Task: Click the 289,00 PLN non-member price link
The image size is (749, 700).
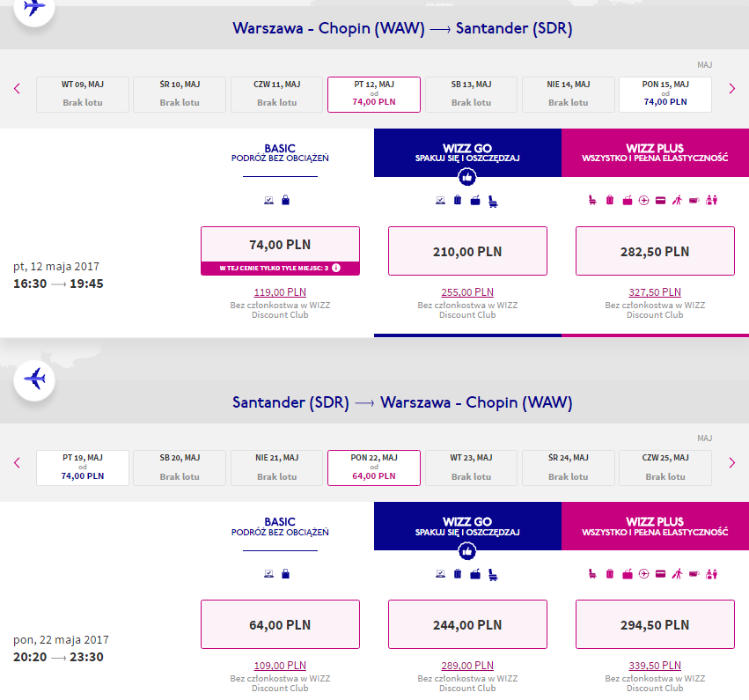Action: coord(467,665)
